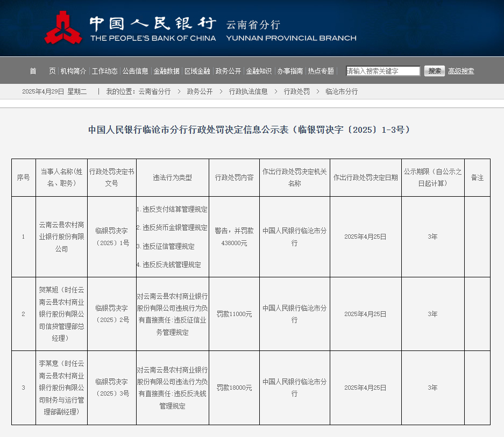This screenshot has width=504, height=437.
Task: Click the 贺某旭 party name cell
Action: coord(61,314)
